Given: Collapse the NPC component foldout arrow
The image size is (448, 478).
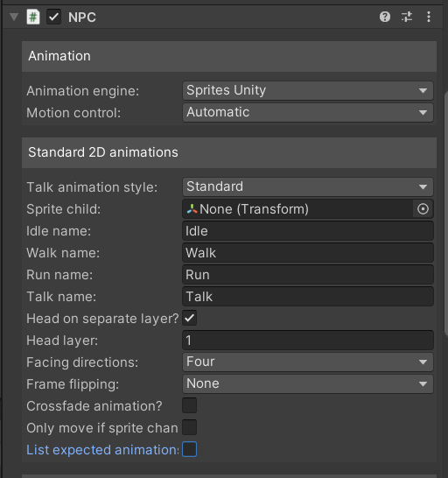Looking at the screenshot, I should pos(14,17).
